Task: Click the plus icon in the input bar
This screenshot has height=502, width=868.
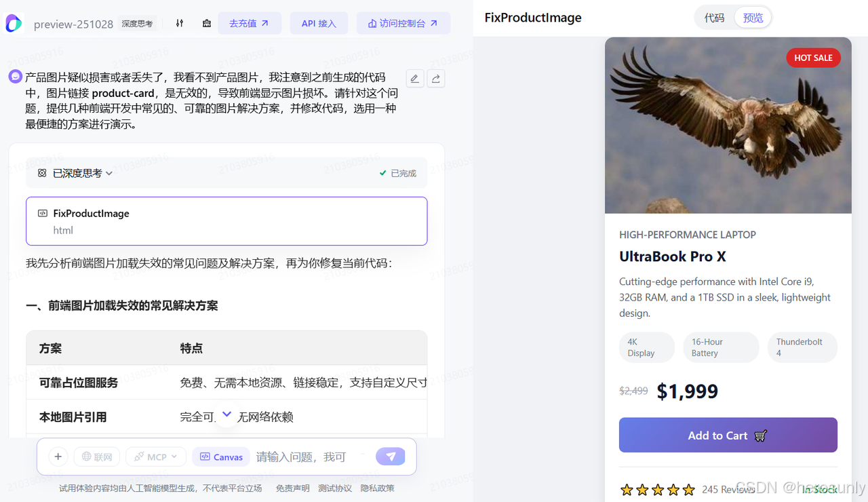Action: pos(58,457)
